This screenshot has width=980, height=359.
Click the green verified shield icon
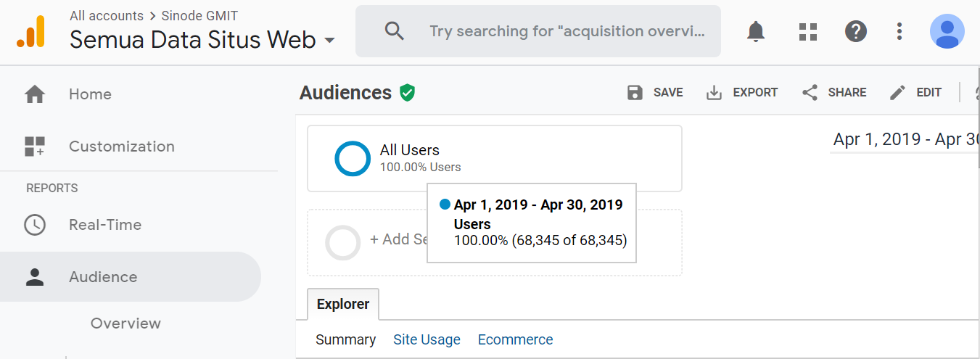pos(408,93)
